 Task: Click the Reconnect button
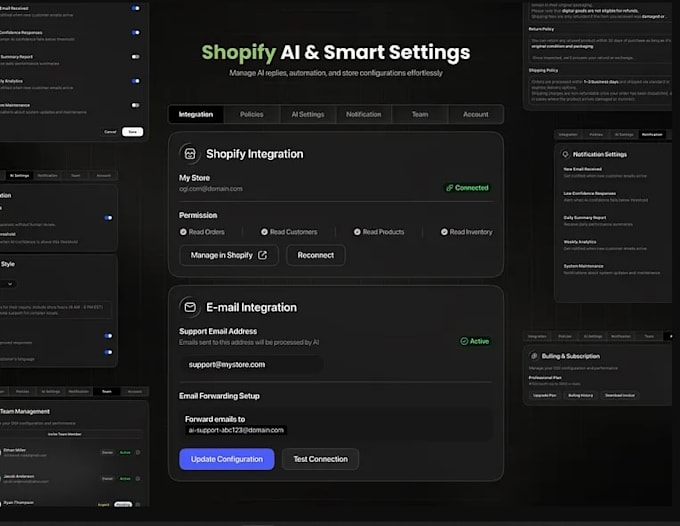point(316,255)
